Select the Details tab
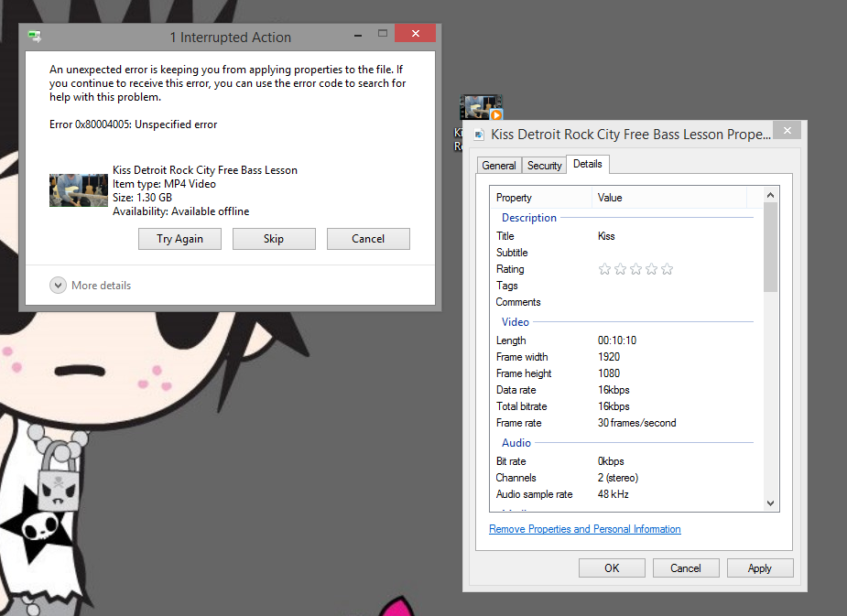This screenshot has width=847, height=616. coord(588,164)
